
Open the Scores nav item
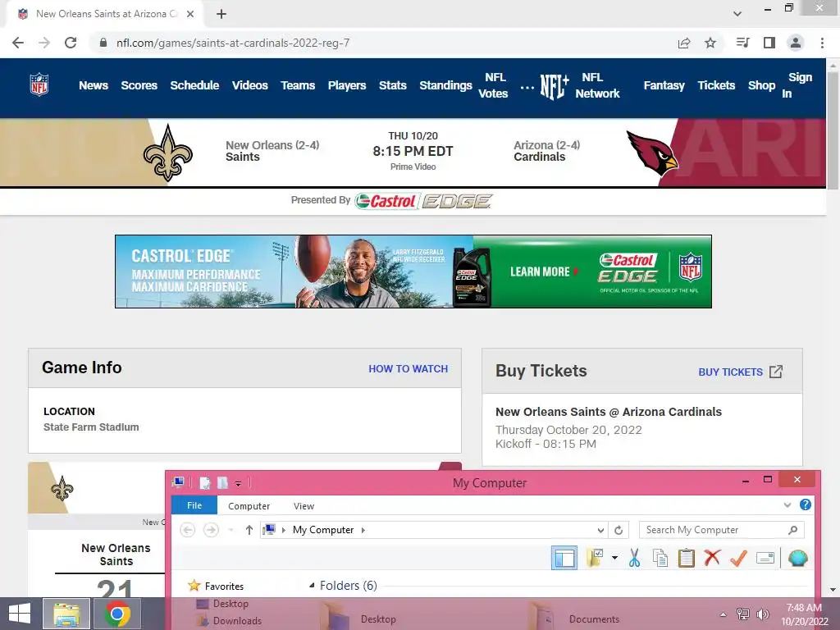click(x=139, y=85)
